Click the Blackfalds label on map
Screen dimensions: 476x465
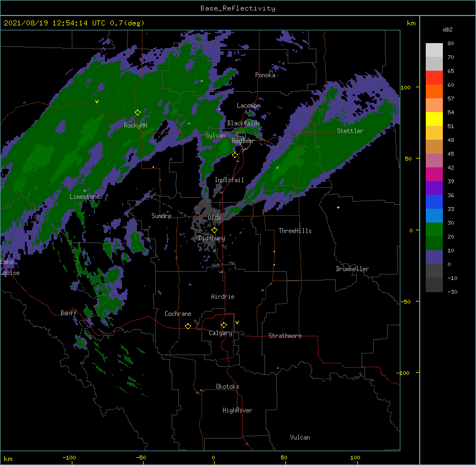point(244,123)
